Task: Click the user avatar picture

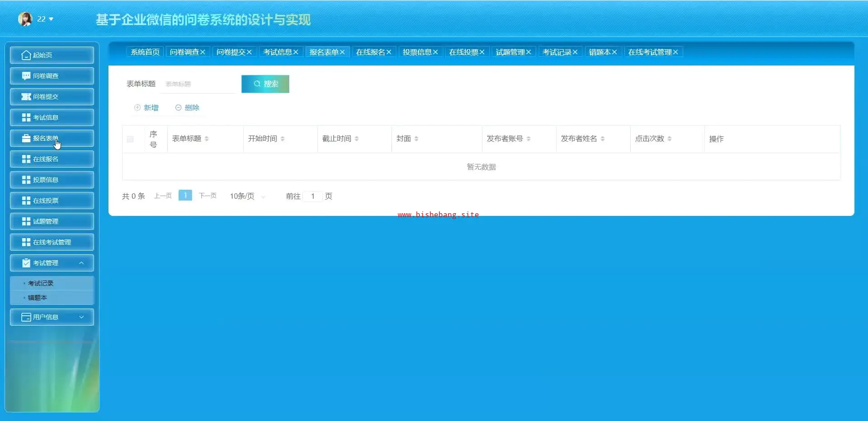Action: click(25, 19)
